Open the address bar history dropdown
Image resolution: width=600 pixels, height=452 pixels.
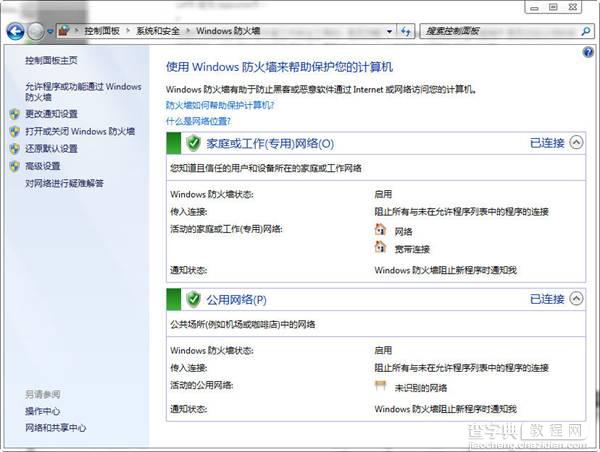coord(389,31)
